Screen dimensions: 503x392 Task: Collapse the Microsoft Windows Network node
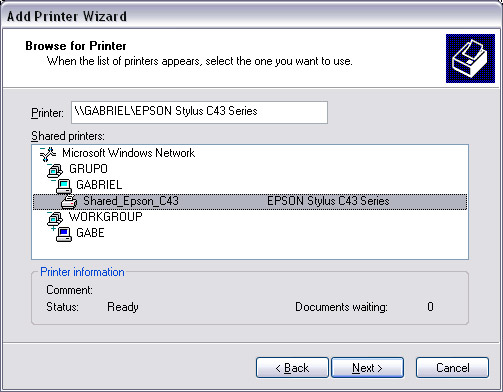point(42,149)
